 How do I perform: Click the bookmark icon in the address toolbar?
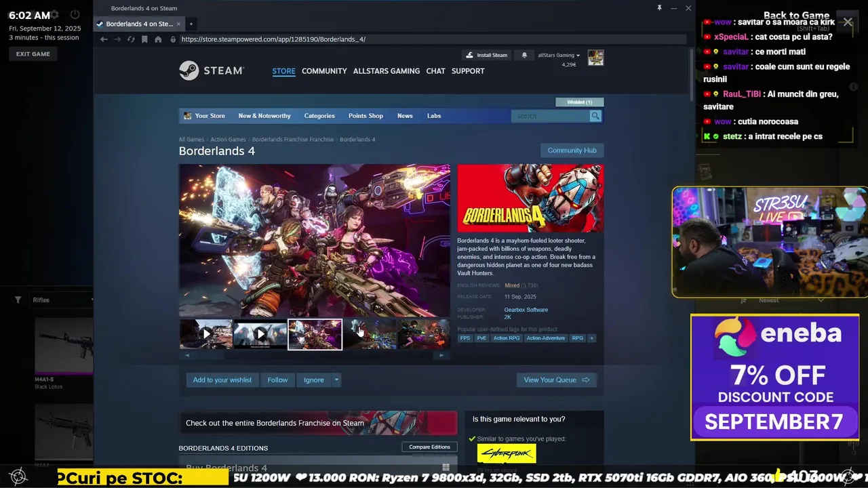click(x=144, y=39)
